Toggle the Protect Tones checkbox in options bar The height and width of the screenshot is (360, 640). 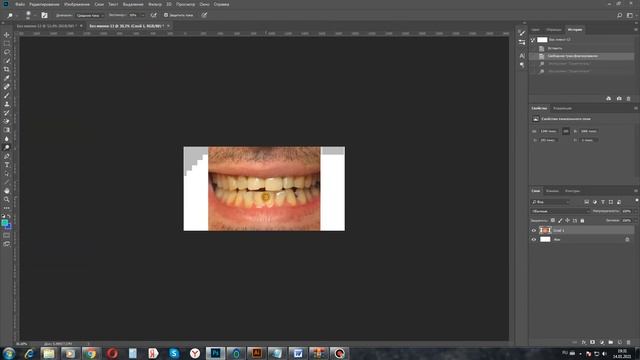click(x=166, y=15)
